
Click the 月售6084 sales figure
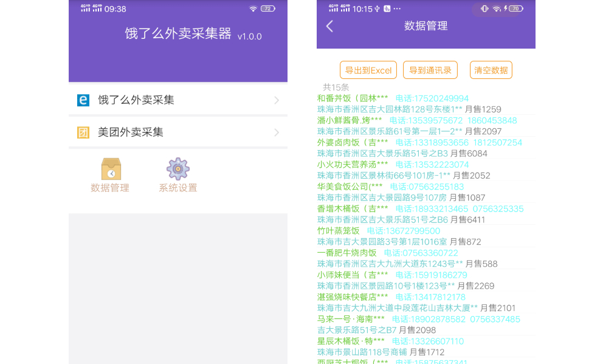469,154
